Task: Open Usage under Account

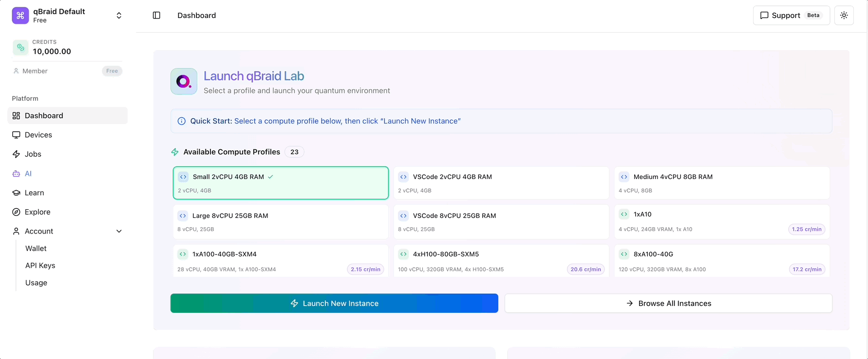Action: point(36,283)
